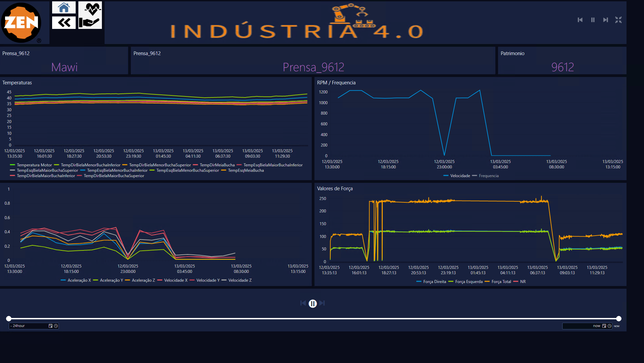Viewport: 644px width, 363px height.
Task: Step timeline forward with lower next button
Action: point(322,303)
